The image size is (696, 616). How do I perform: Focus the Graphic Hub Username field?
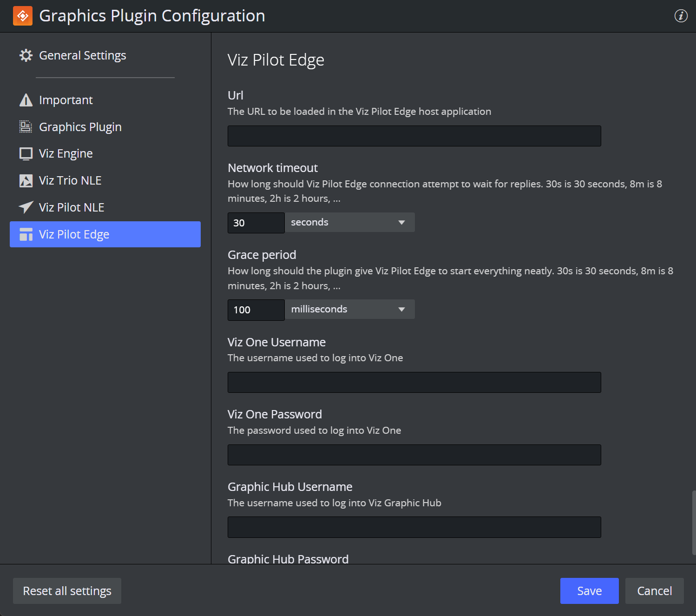pos(414,527)
